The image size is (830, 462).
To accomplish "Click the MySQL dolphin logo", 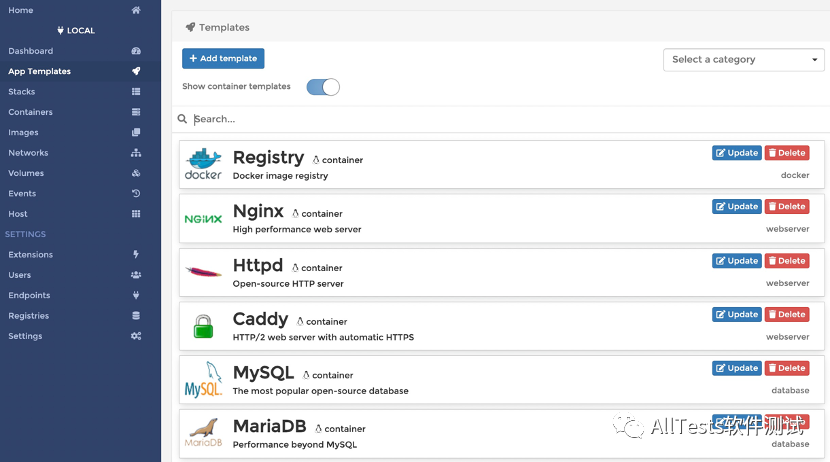I will [203, 379].
